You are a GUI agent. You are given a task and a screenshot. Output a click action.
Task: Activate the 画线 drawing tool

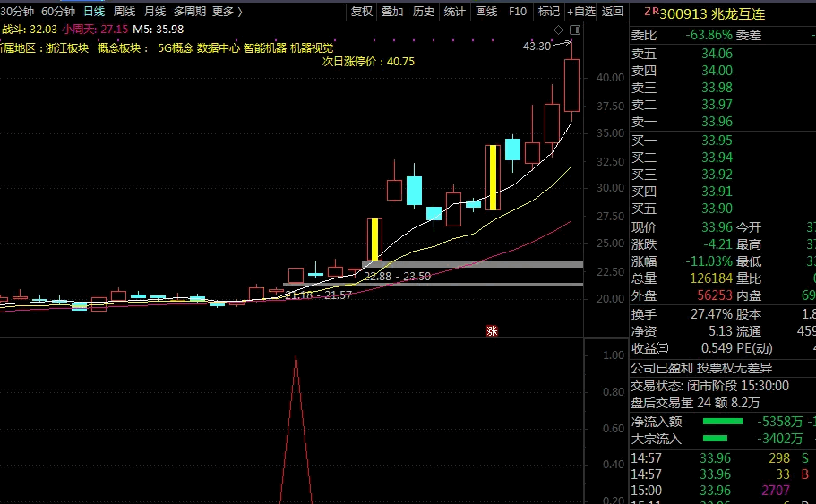click(x=486, y=11)
